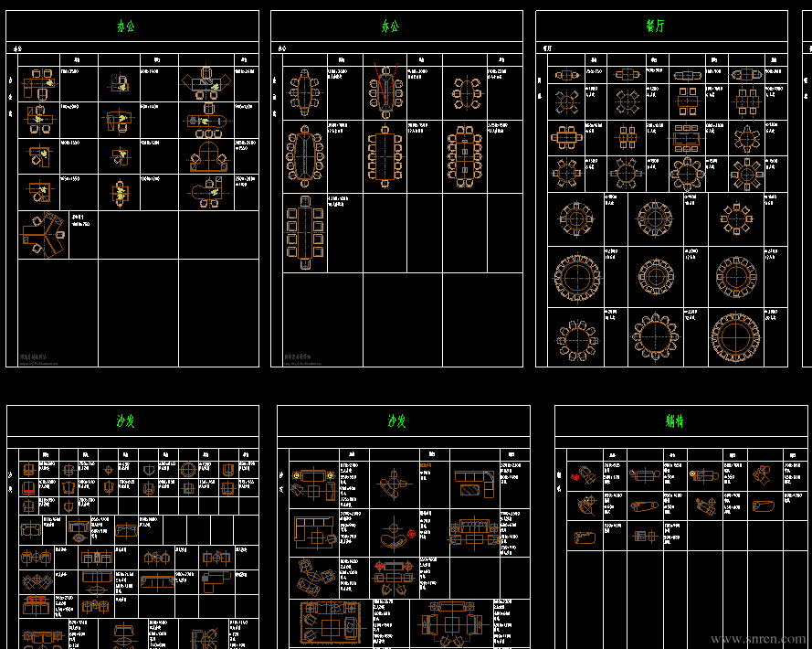This screenshot has width=812, height=649.
Task: Pick the corner sofa with striped rug
Action: point(474,484)
